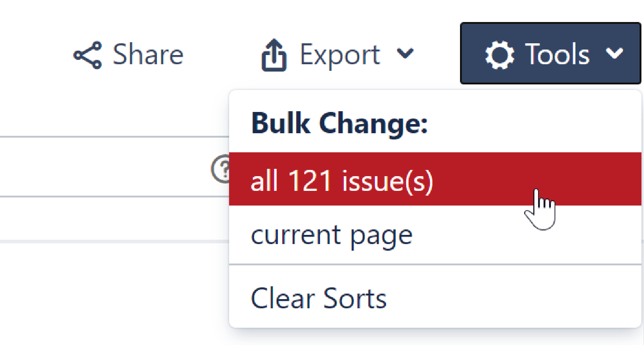The width and height of the screenshot is (644, 345).
Task: Click the Bulk Change: menu heading
Action: pyautogui.click(x=339, y=123)
